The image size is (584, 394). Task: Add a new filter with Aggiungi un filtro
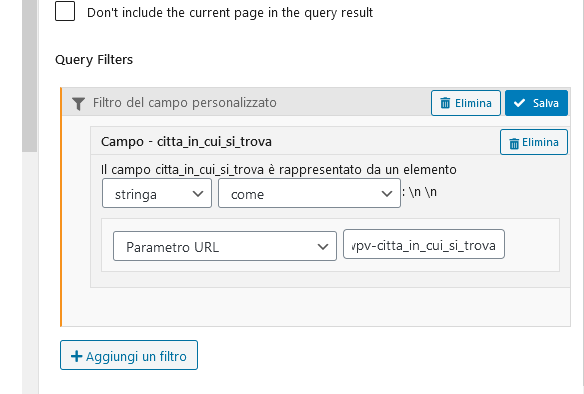click(x=128, y=355)
